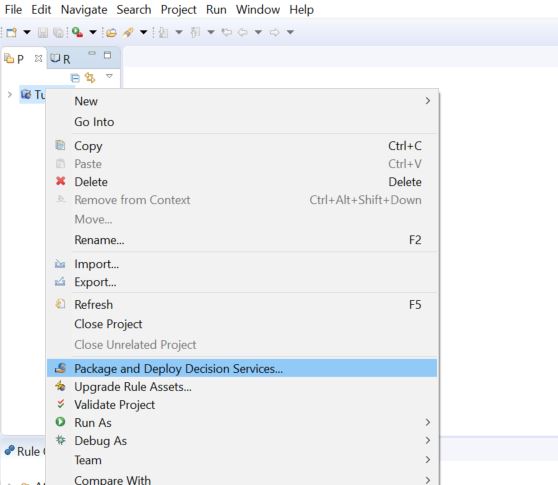558x485 pixels.
Task: Open the Run As submenu
Action: pyautogui.click(x=242, y=422)
